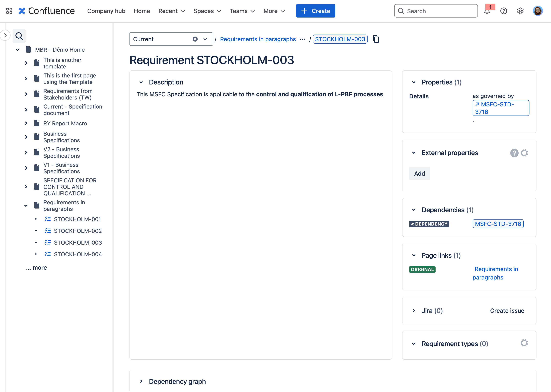The height and width of the screenshot is (392, 551).
Task: Expand the Jira section
Action: (x=414, y=311)
